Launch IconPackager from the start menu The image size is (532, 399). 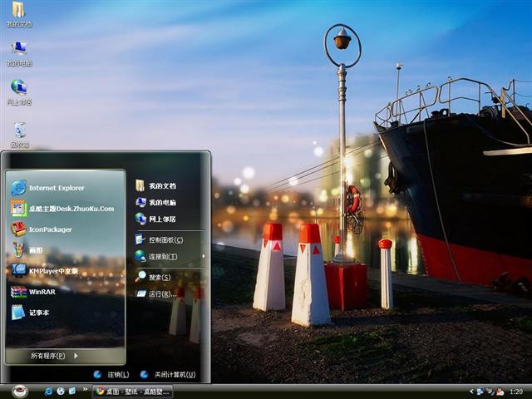click(50, 229)
